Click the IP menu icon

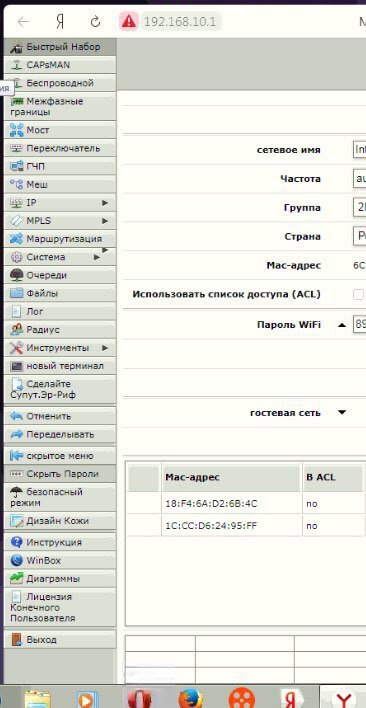[x=16, y=203]
